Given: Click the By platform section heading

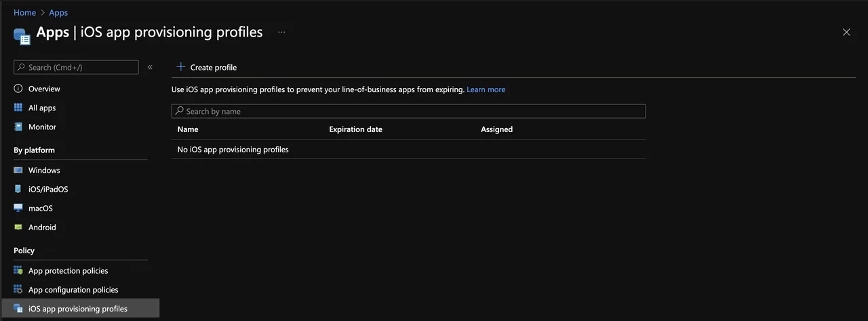Looking at the screenshot, I should 34,150.
